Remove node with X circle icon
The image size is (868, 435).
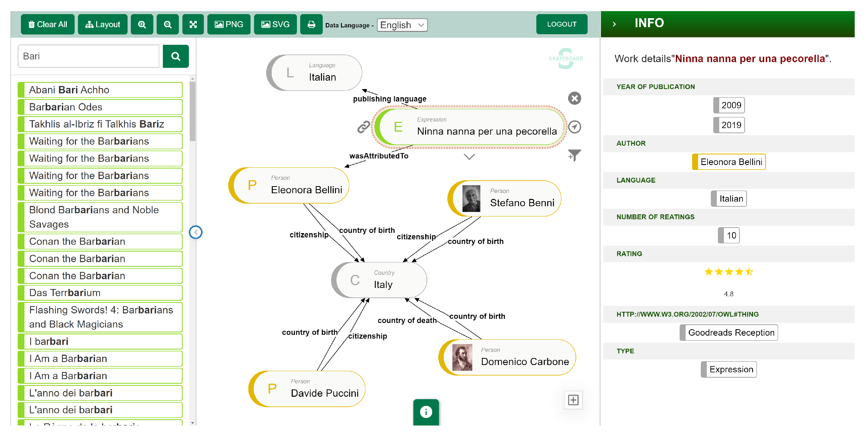[x=575, y=99]
